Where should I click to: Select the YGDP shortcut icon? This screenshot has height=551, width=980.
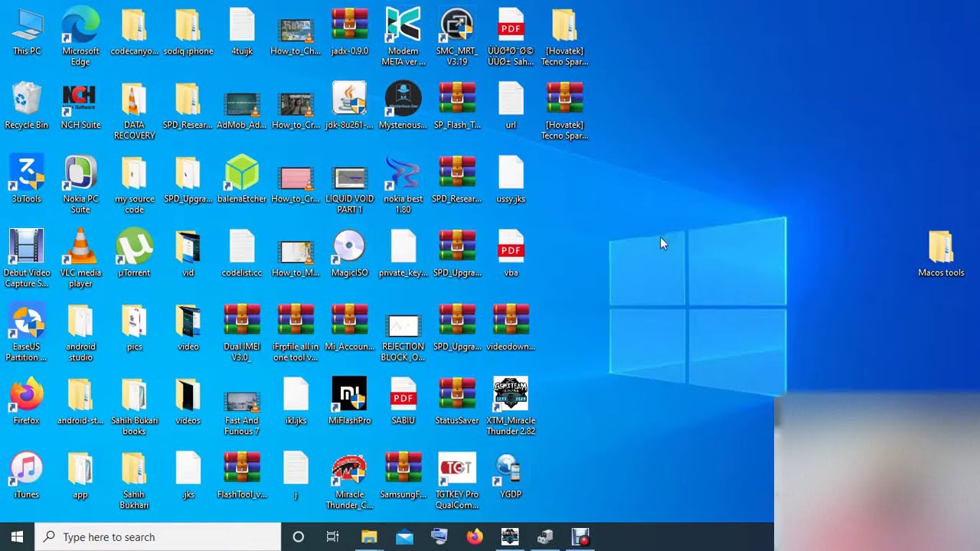coord(511,475)
